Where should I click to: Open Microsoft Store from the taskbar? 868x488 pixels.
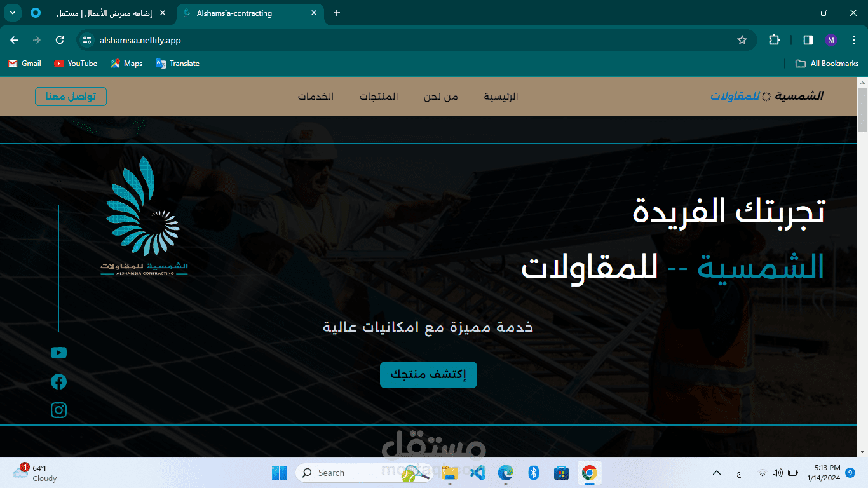coord(561,473)
